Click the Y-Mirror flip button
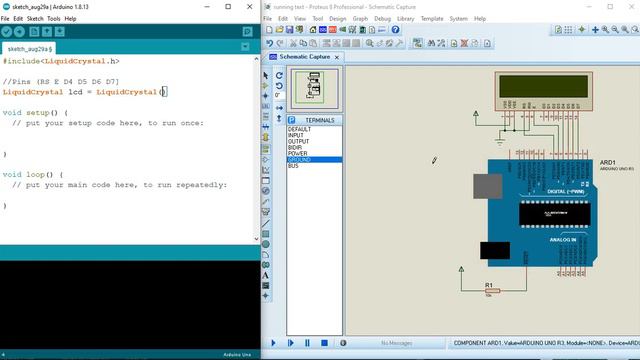 click(x=279, y=118)
